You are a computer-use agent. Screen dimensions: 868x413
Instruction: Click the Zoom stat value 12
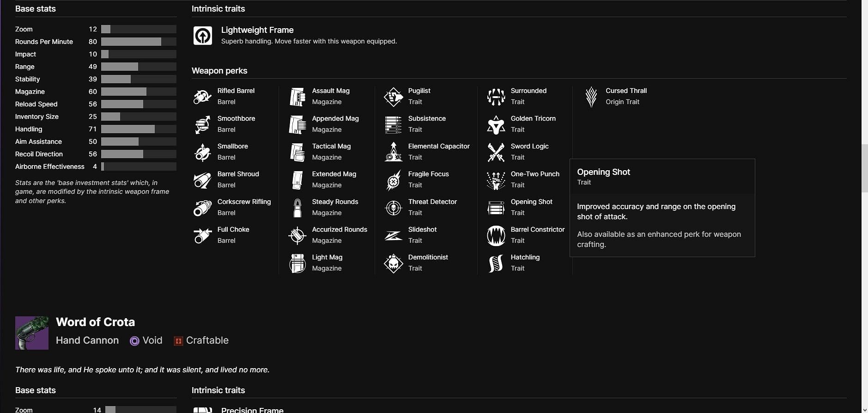click(93, 29)
